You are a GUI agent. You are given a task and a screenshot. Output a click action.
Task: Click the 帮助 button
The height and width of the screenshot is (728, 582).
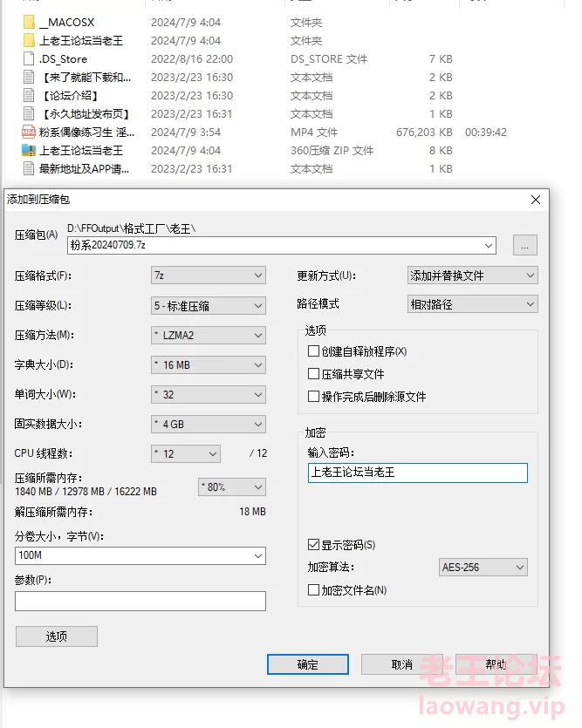(x=496, y=664)
